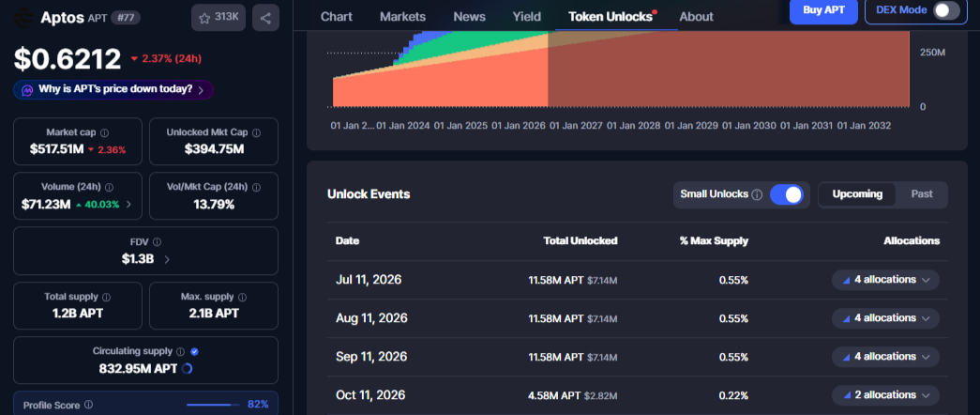Click the 1.2B APT total supply value
The image size is (980, 415).
pos(78,314)
